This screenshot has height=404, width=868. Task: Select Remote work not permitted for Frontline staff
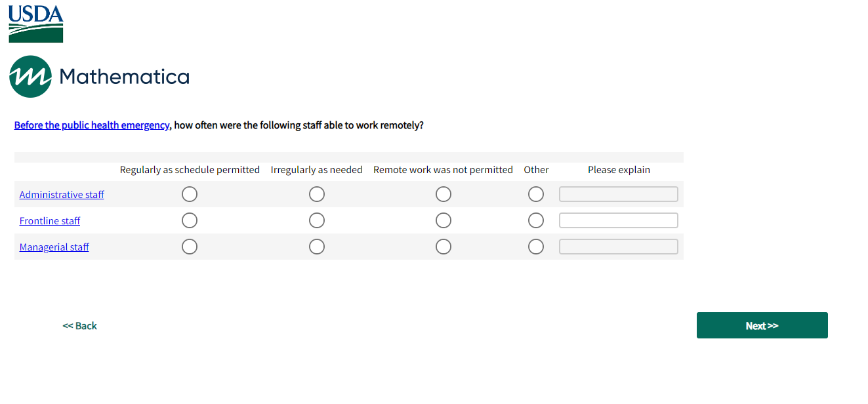(444, 220)
